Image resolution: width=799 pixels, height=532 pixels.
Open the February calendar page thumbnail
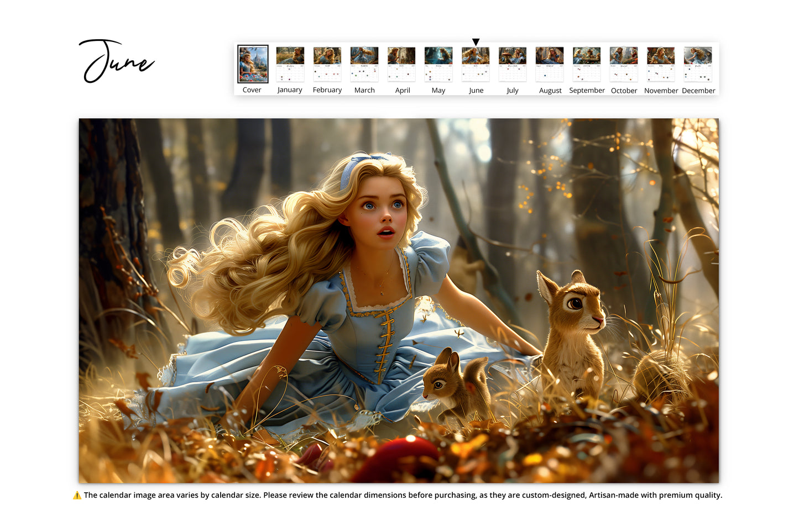point(327,64)
